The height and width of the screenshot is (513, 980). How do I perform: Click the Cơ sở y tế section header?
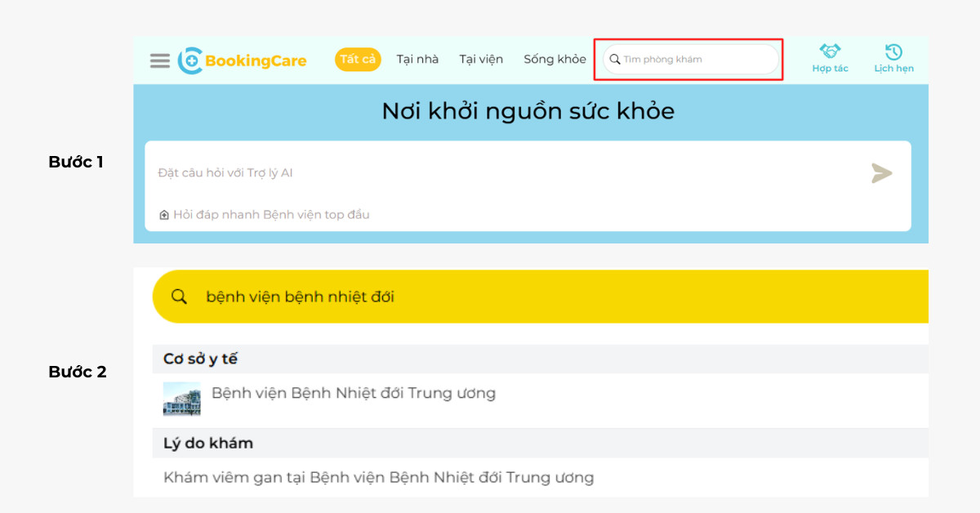click(200, 359)
